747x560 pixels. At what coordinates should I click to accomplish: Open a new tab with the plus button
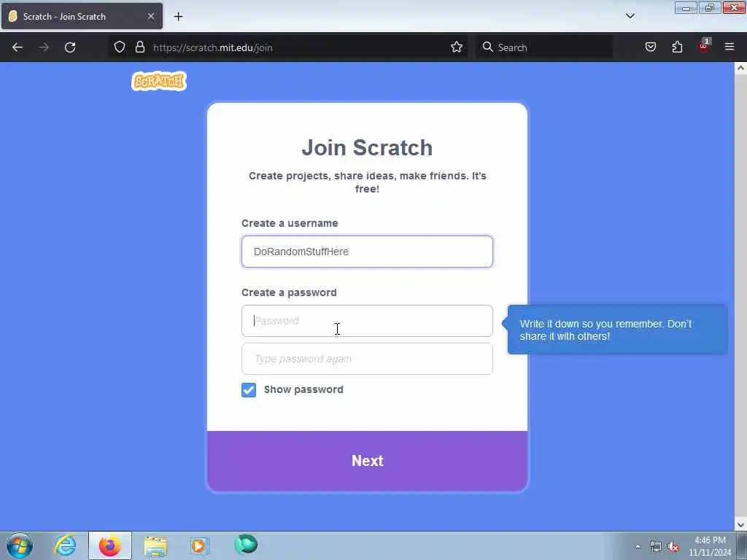coord(178,17)
